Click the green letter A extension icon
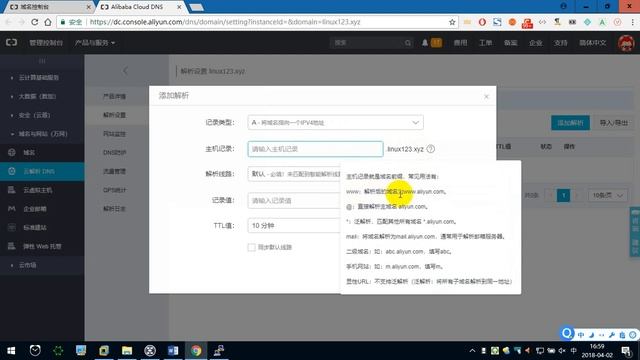Viewport: 640px width, 360px height. pos(602,22)
